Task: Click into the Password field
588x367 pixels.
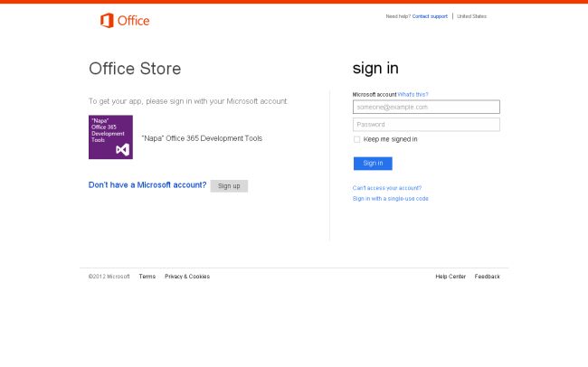Action: point(426,125)
